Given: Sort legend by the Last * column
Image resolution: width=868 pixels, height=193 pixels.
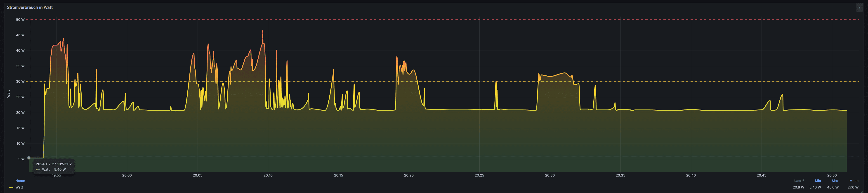Looking at the screenshot, I should click(x=799, y=181).
